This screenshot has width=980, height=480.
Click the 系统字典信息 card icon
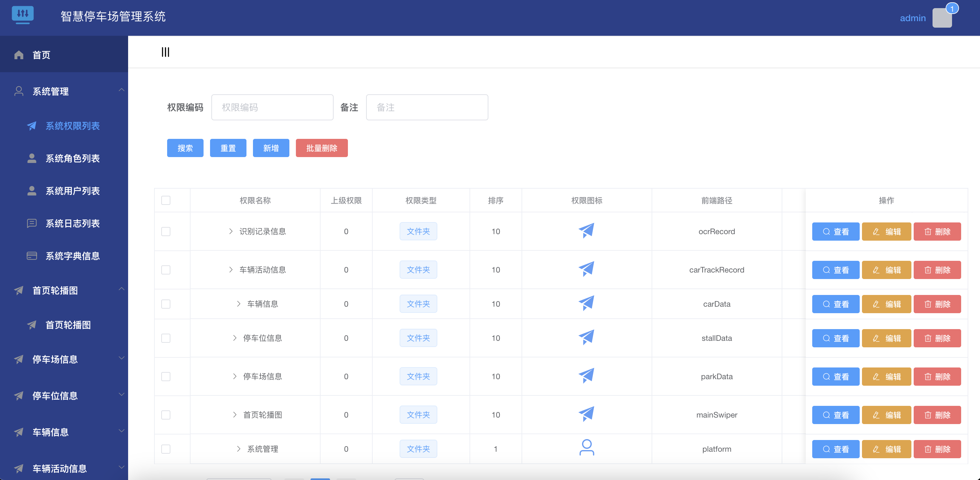[x=32, y=256]
